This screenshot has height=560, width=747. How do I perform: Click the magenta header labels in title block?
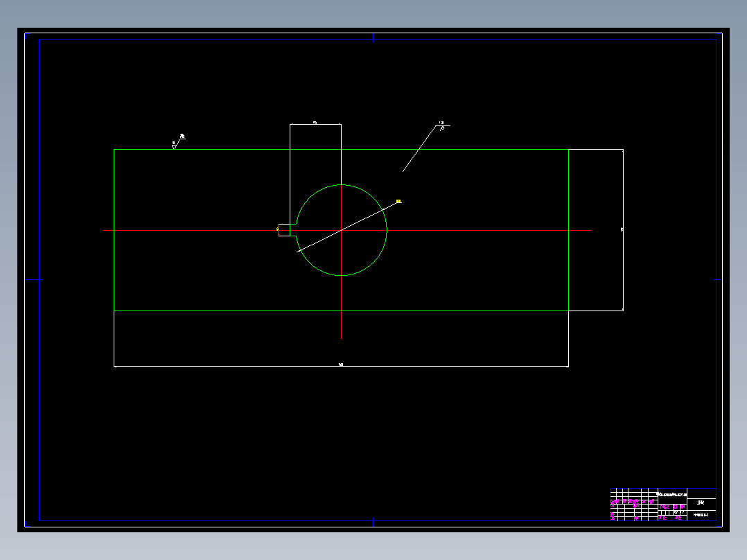pyautogui.click(x=633, y=501)
